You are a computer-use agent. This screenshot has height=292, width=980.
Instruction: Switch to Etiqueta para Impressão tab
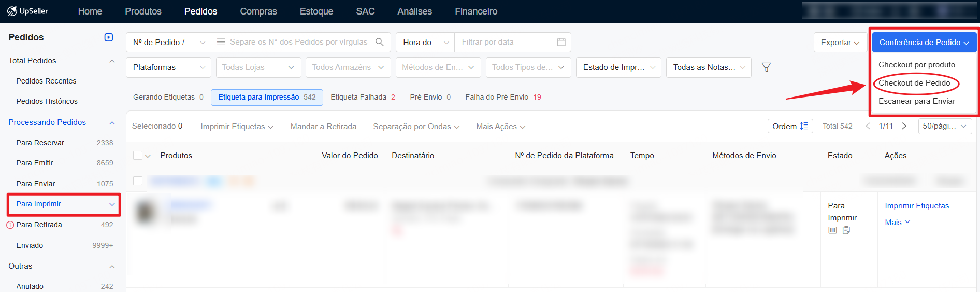pyautogui.click(x=267, y=97)
